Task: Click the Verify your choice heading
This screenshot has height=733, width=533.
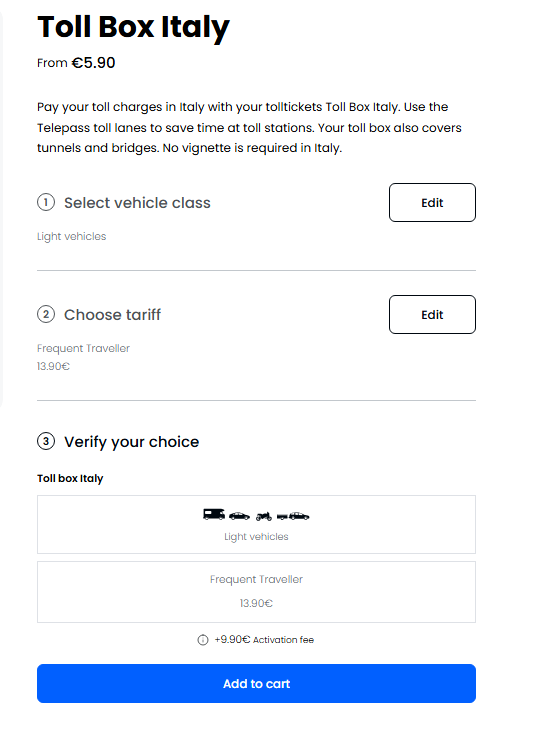Action: click(x=131, y=442)
